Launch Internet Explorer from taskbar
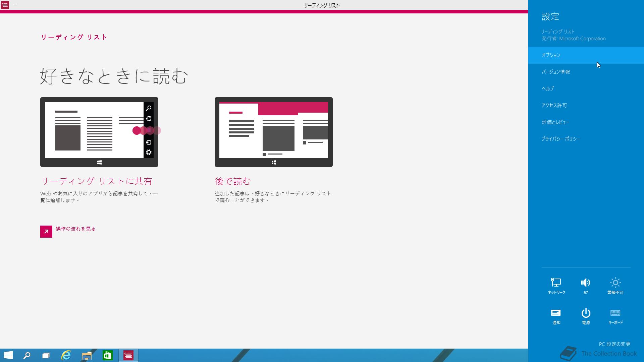 tap(66, 355)
